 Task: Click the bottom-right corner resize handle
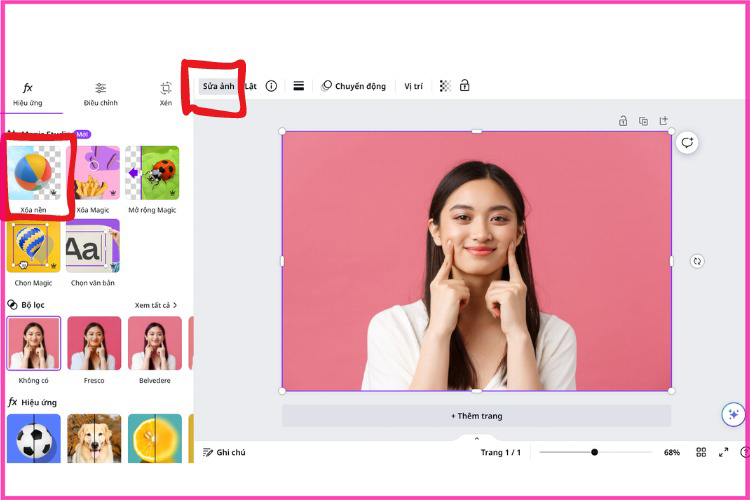click(x=672, y=391)
